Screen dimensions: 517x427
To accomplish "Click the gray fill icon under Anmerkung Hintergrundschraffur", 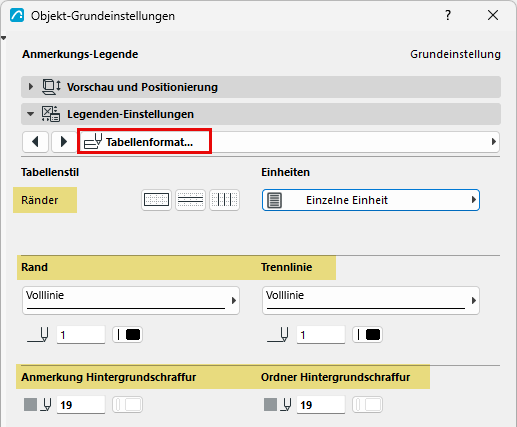I will pos(30,405).
